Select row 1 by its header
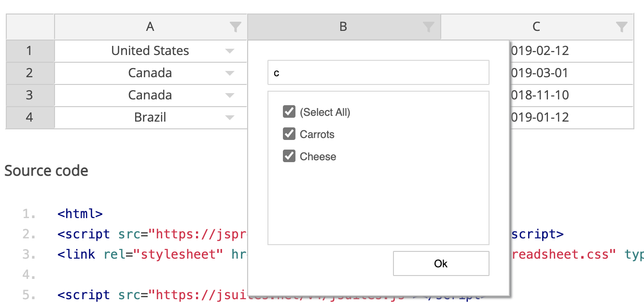The image size is (644, 304). click(x=29, y=51)
